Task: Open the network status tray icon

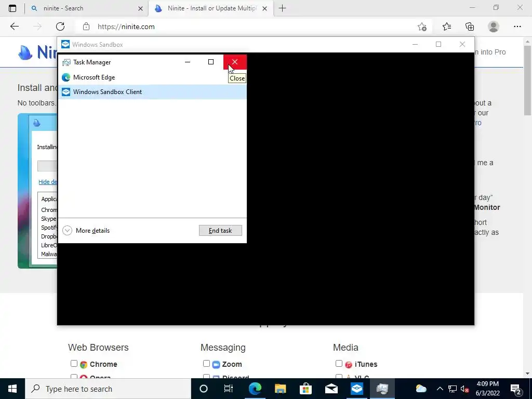Action: click(453, 389)
